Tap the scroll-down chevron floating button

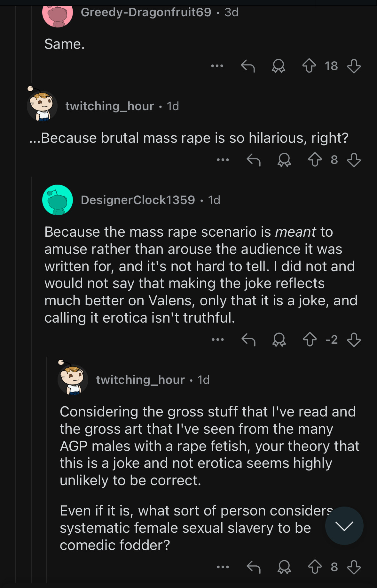344,526
